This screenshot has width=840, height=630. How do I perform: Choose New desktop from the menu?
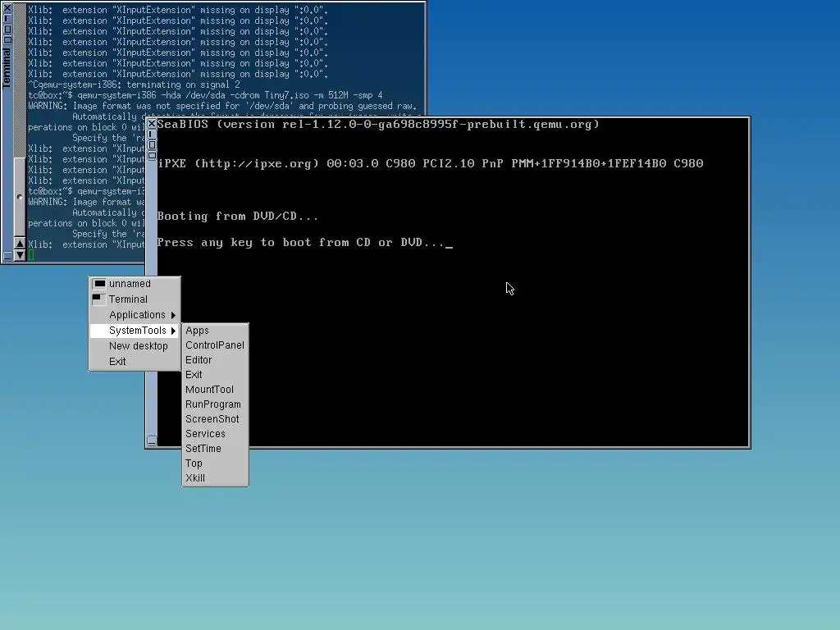tap(135, 346)
